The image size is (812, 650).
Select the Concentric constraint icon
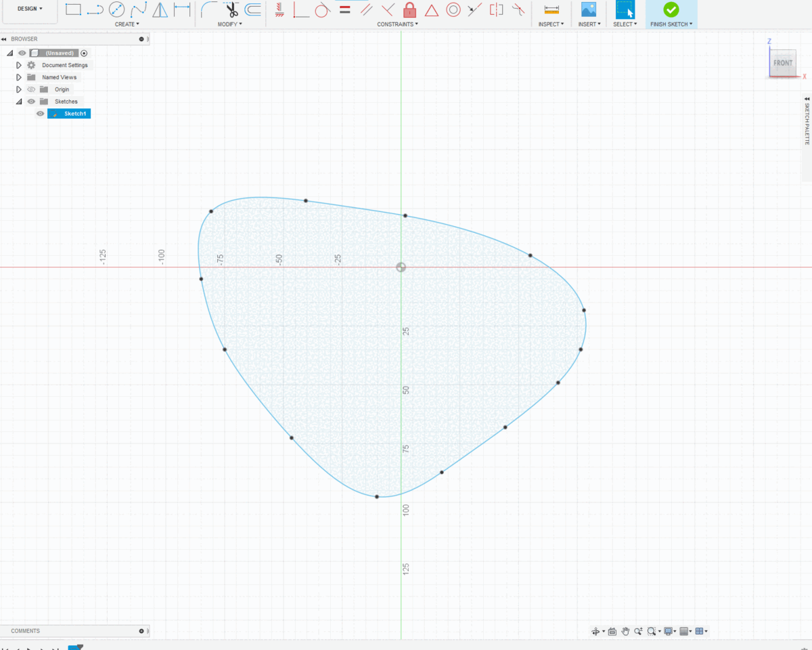click(x=453, y=9)
